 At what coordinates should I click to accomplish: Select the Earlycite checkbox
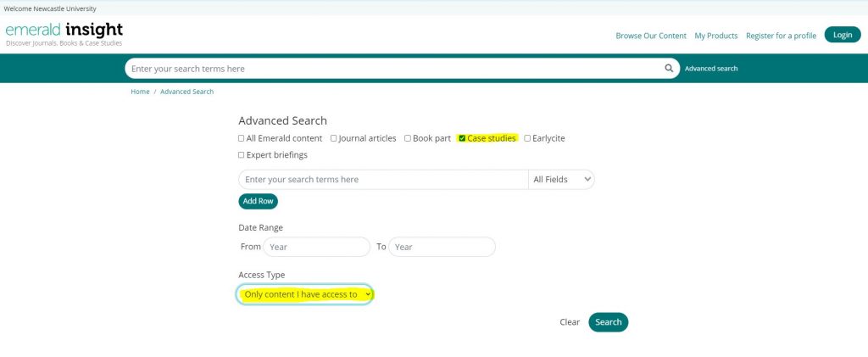click(527, 138)
